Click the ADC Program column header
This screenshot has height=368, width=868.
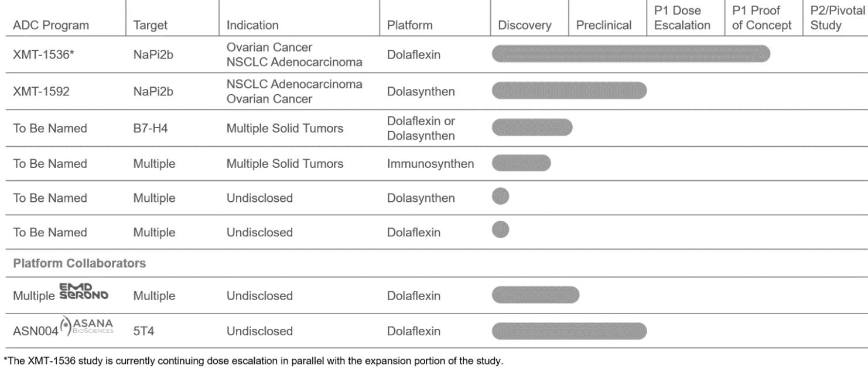[x=51, y=25]
